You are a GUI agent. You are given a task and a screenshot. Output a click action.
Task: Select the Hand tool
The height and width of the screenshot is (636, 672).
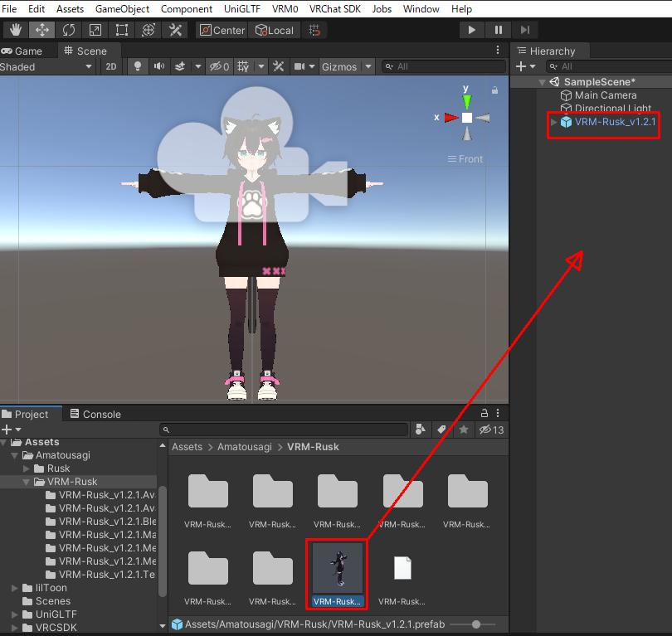tap(16, 30)
